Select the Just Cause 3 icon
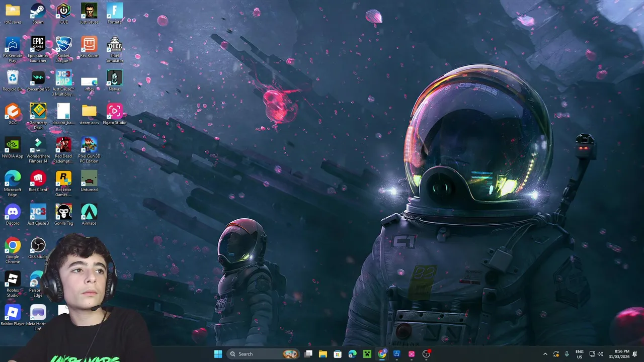The height and width of the screenshot is (362, 644). [38, 215]
